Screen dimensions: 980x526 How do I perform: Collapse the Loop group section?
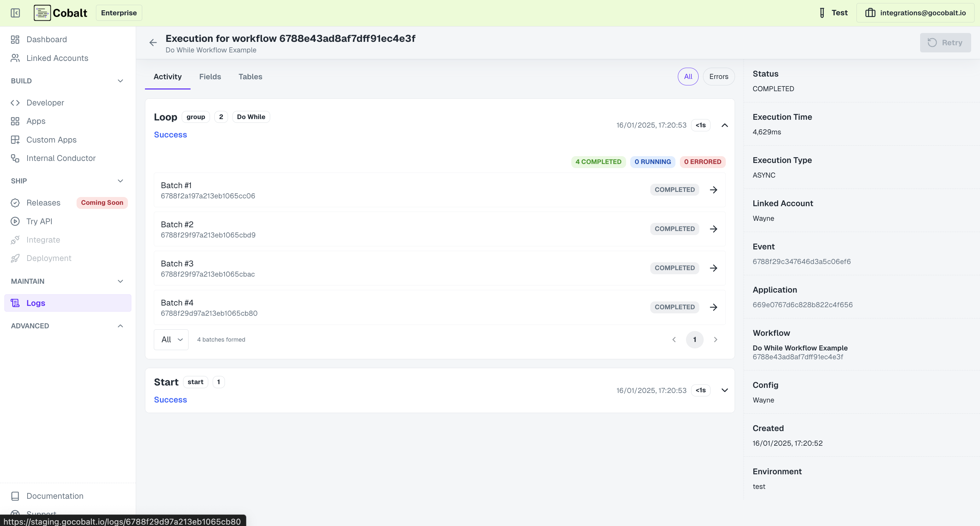724,125
